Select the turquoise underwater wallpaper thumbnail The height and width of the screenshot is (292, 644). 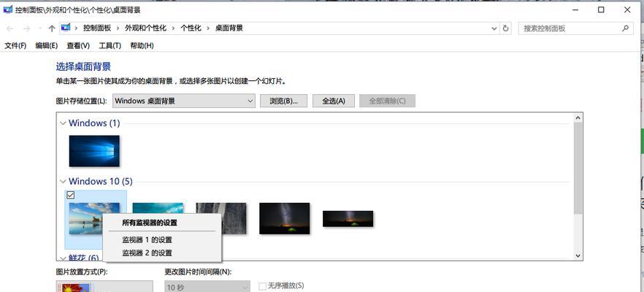(158, 207)
